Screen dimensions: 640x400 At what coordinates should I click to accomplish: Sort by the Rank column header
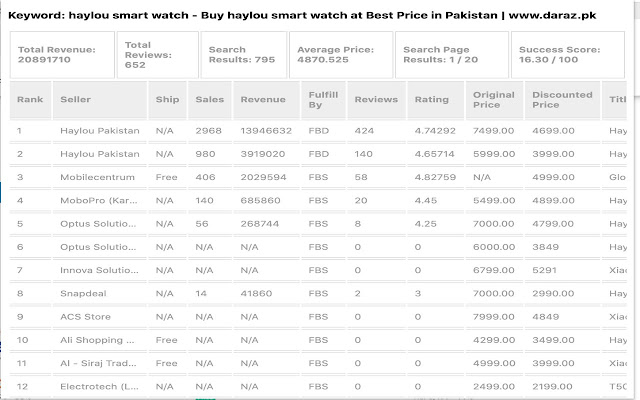(x=31, y=100)
